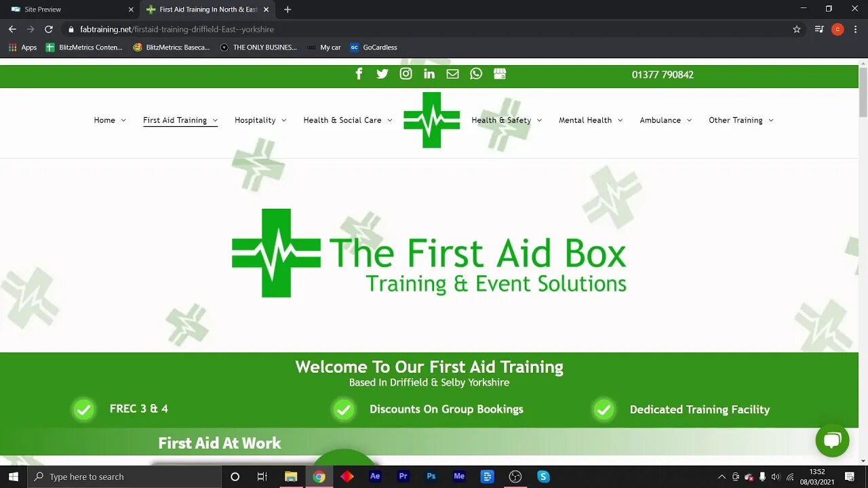Open a new browser tab
This screenshot has width=868, height=488.
[288, 9]
